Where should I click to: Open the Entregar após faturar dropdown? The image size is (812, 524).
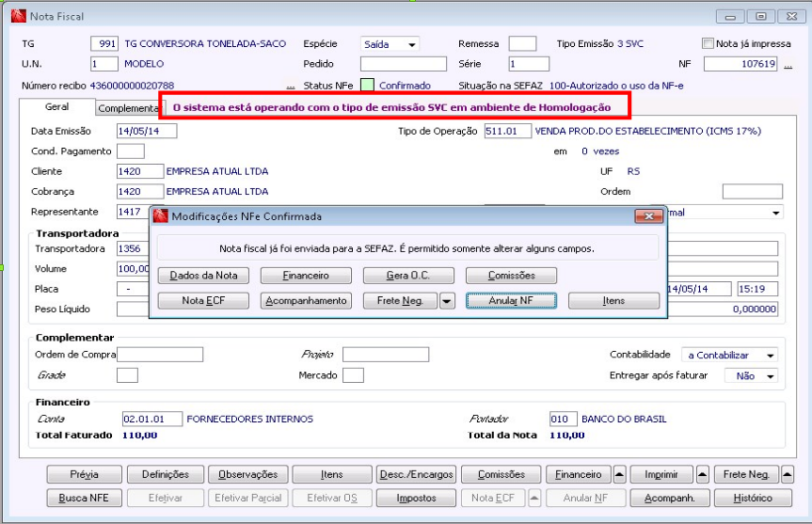(770, 376)
